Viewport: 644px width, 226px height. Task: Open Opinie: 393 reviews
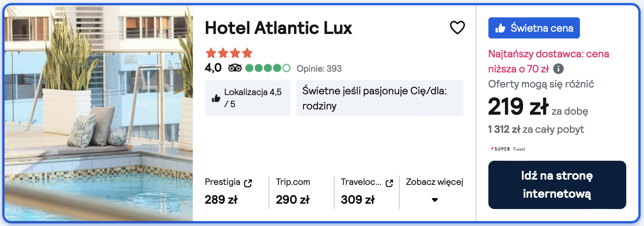point(319,69)
